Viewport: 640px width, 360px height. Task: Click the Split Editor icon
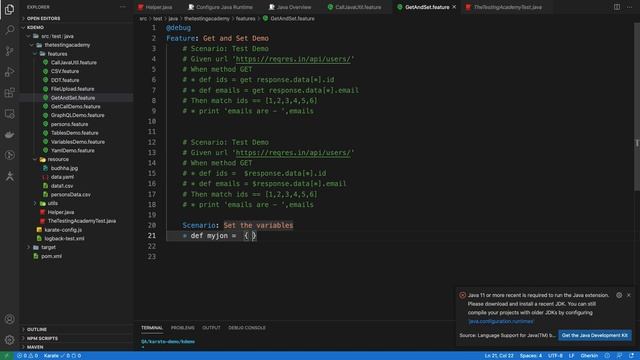coord(617,7)
